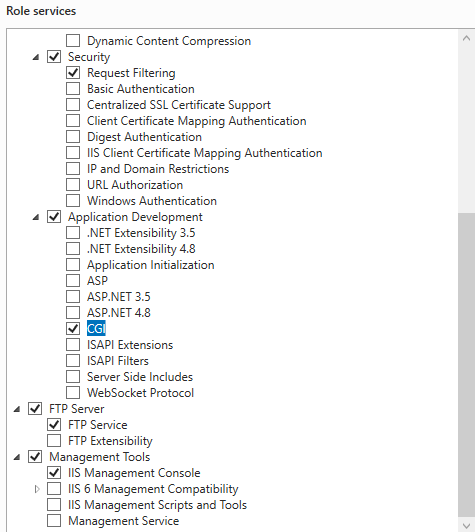Enable Basic Authentication checkbox

coord(73,89)
